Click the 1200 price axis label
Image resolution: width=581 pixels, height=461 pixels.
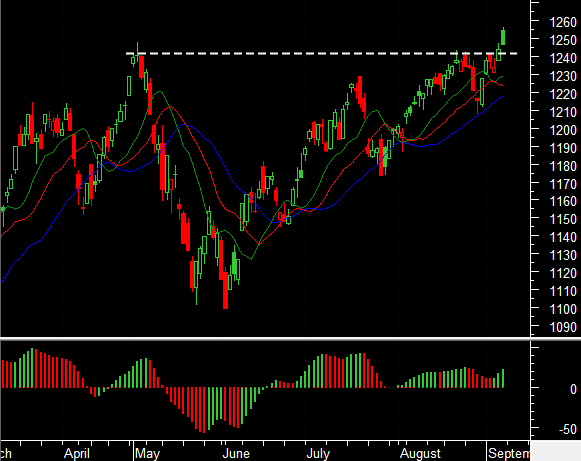coord(563,130)
